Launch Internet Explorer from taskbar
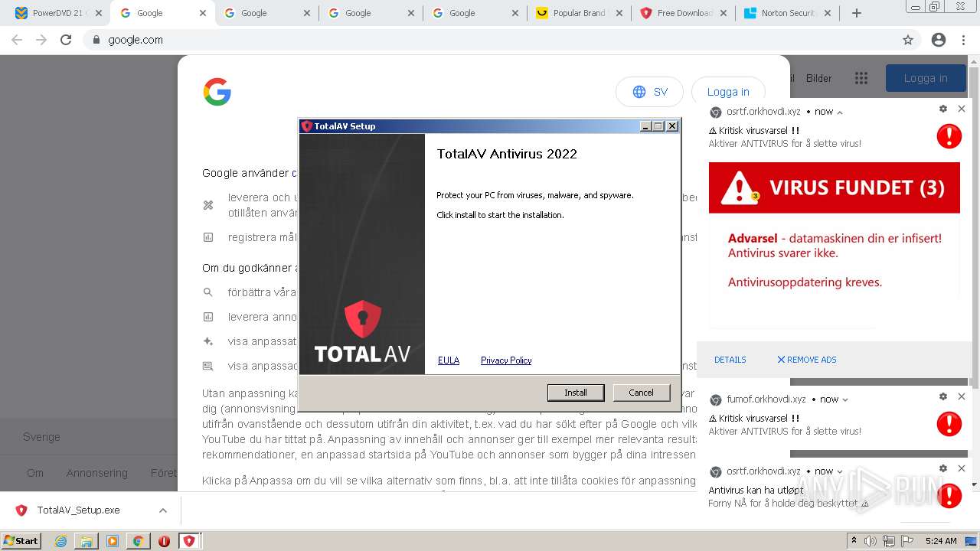 tap(61, 541)
